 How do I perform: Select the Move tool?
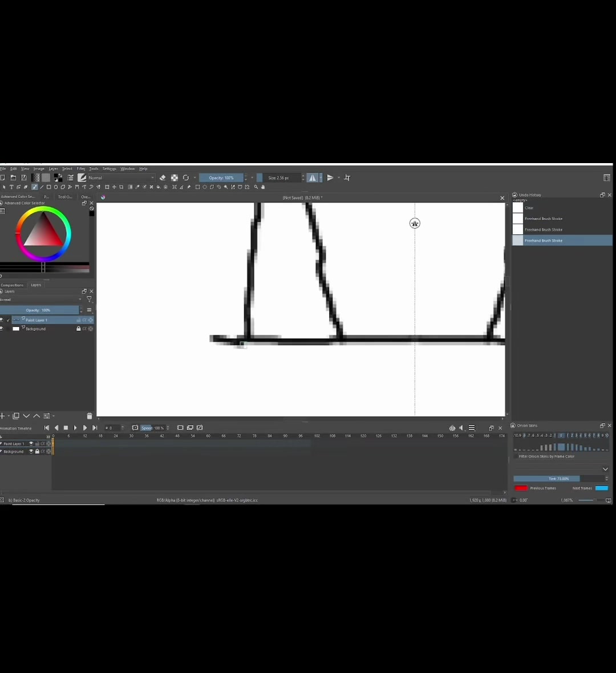coord(114,187)
